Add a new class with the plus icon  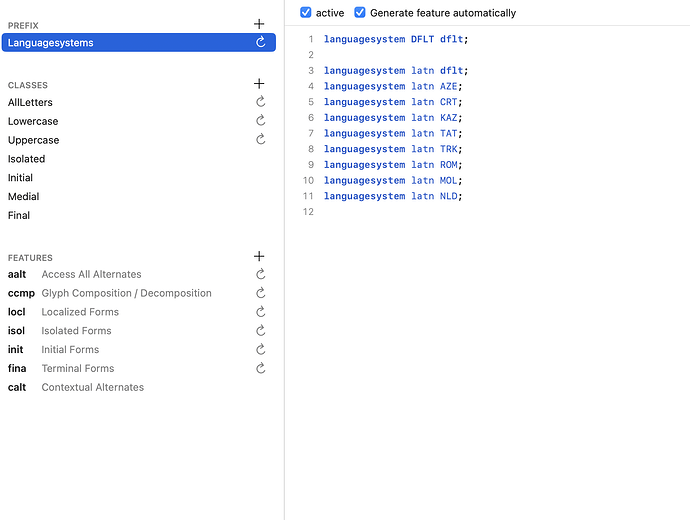(x=259, y=84)
